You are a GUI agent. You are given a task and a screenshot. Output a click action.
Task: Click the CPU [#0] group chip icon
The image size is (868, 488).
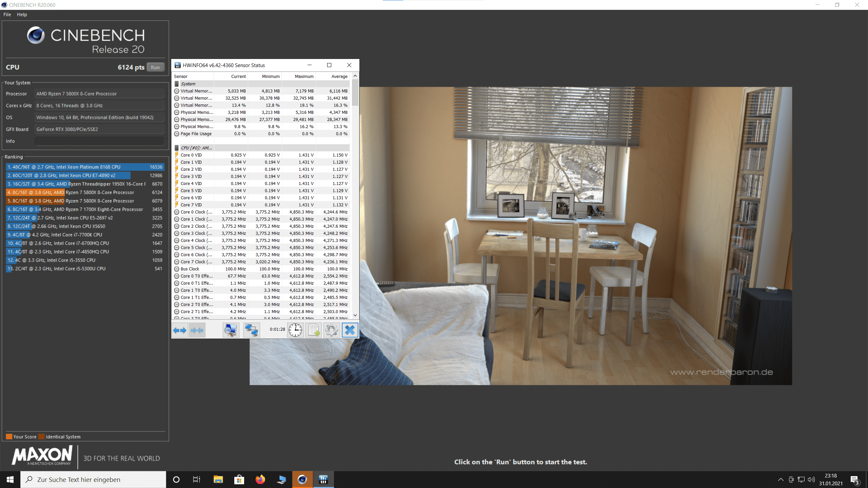pyautogui.click(x=177, y=148)
